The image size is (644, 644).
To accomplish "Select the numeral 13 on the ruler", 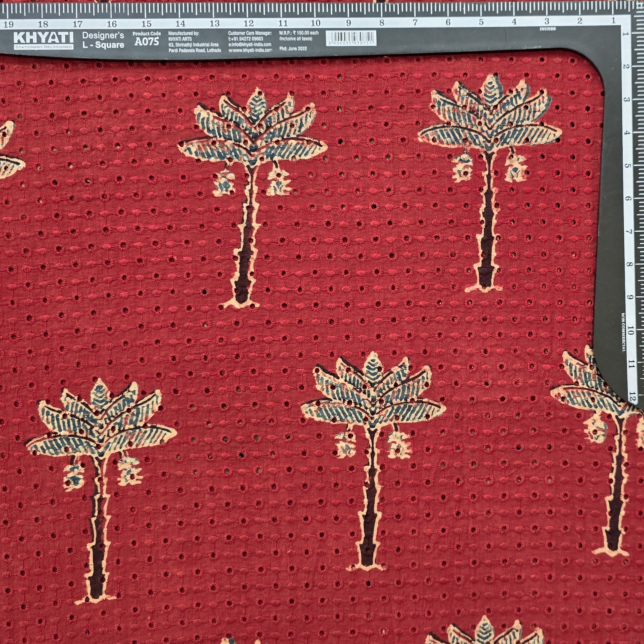I will click(215, 23).
